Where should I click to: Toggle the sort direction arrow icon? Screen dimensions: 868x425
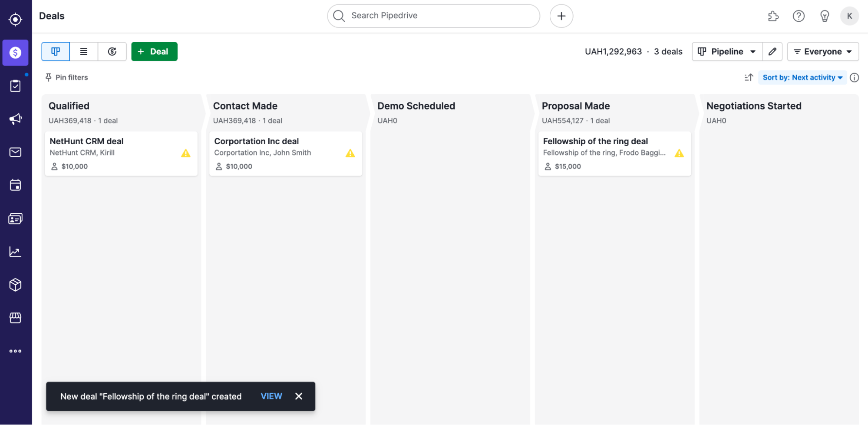(x=748, y=77)
